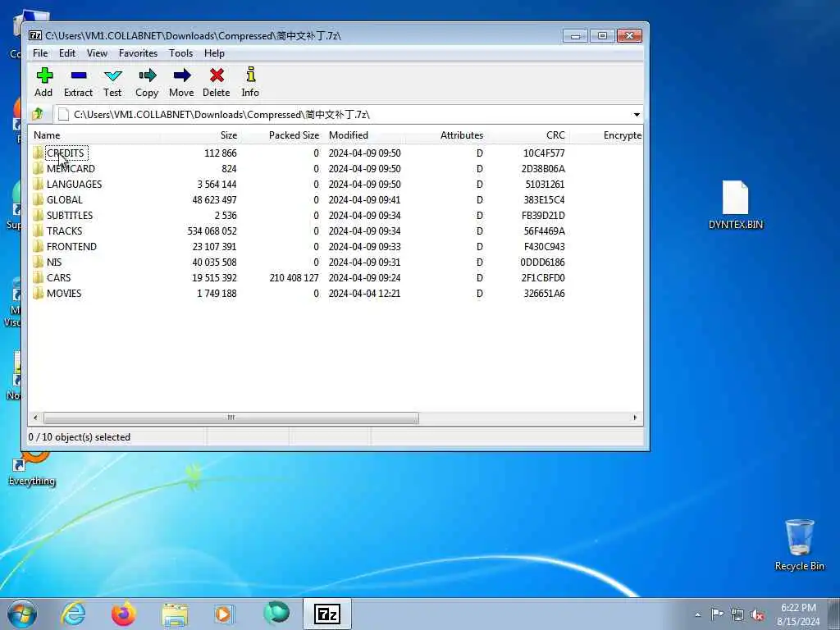
Task: Open the Edit menu
Action: pyautogui.click(x=67, y=53)
